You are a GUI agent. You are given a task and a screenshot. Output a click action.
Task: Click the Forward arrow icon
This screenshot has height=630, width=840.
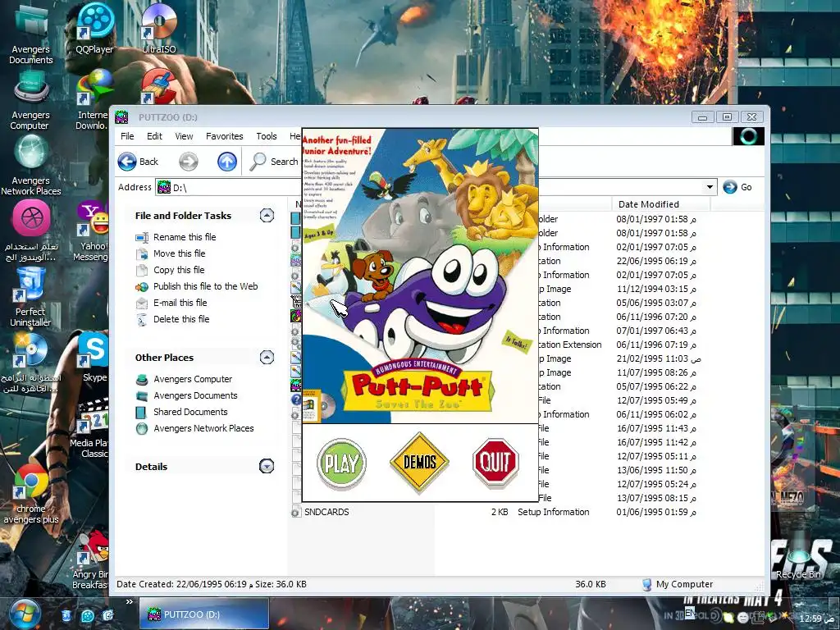point(189,162)
